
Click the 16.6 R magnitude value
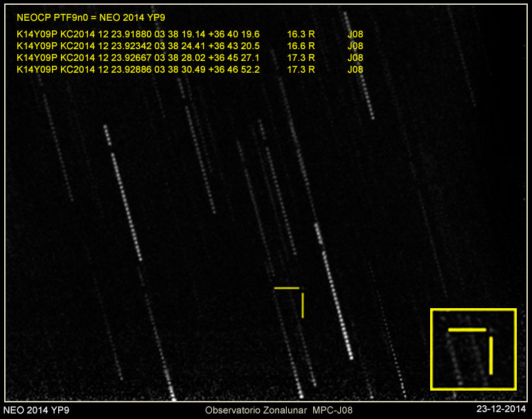coord(301,46)
